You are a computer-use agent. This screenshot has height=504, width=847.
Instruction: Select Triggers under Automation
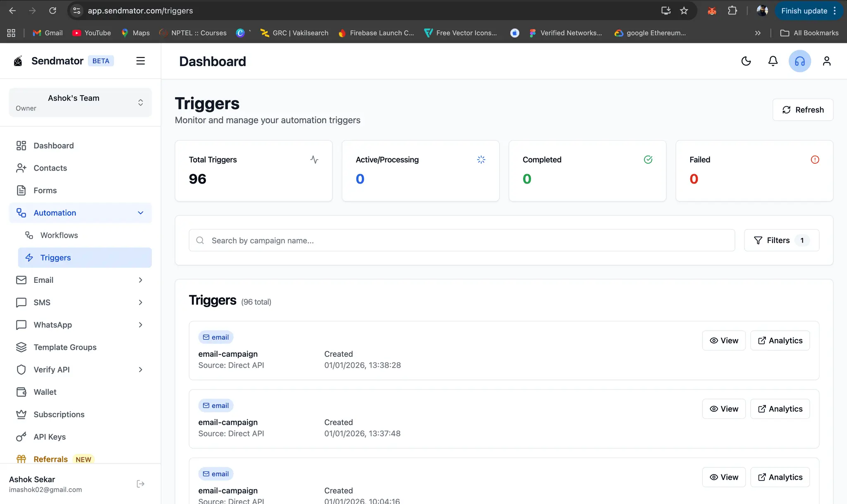(85, 258)
